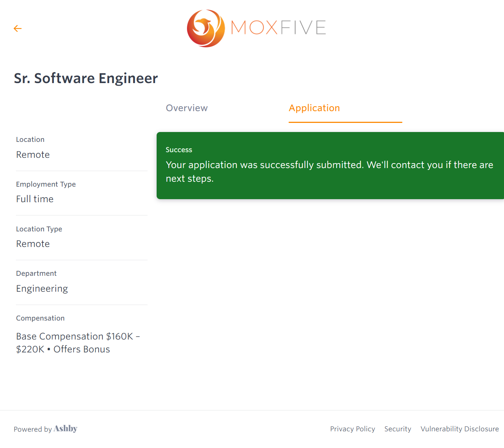Image resolution: width=504 pixels, height=448 pixels.
Task: Click the MOXFIVE phoenix logo emblem
Action: pyautogui.click(x=206, y=28)
